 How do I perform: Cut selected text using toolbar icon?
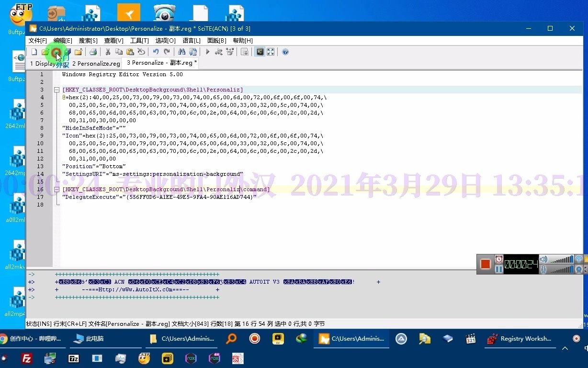108,52
